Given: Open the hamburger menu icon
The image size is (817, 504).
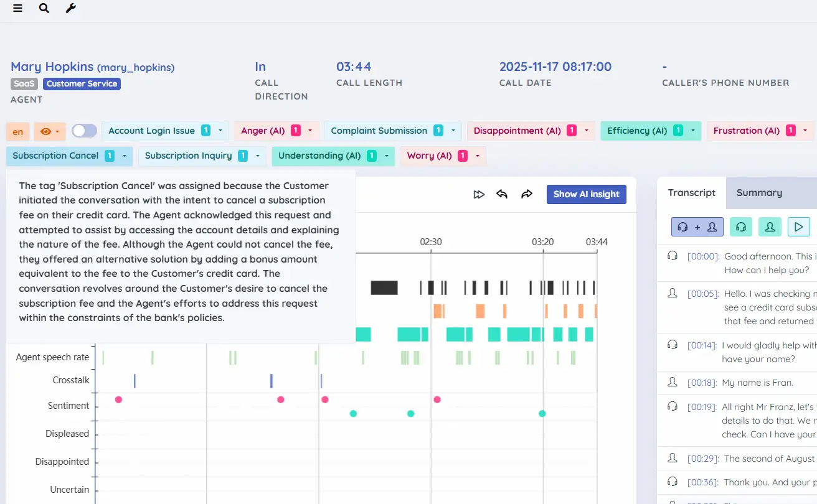Looking at the screenshot, I should (17, 9).
